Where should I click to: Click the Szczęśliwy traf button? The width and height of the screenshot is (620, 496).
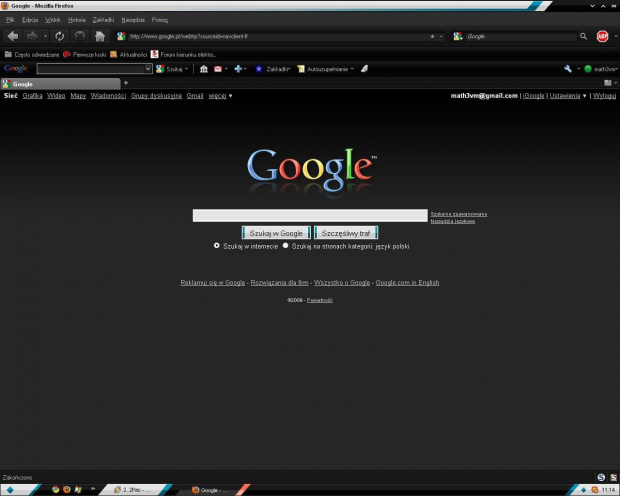click(x=346, y=233)
